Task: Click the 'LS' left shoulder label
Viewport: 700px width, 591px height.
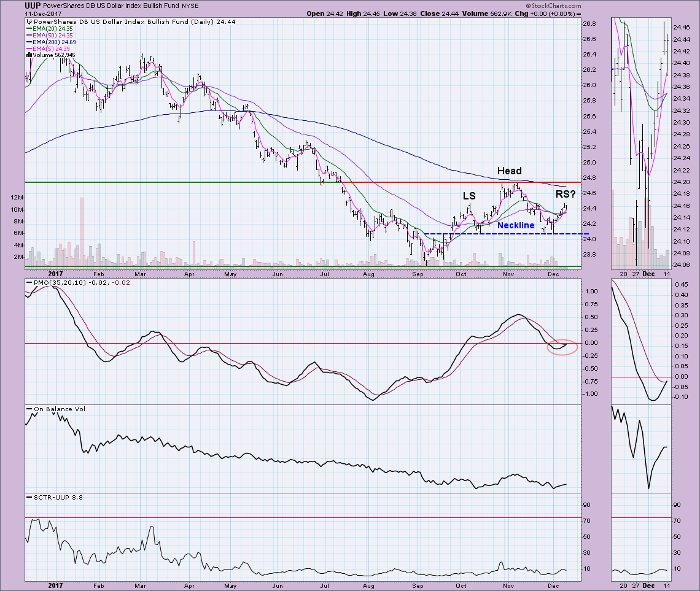Action: tap(469, 196)
